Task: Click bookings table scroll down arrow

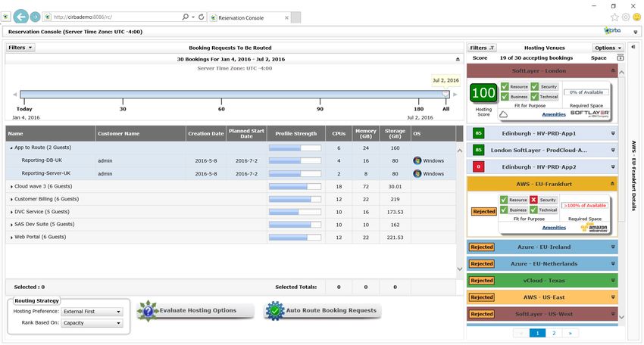Action: pyautogui.click(x=460, y=269)
